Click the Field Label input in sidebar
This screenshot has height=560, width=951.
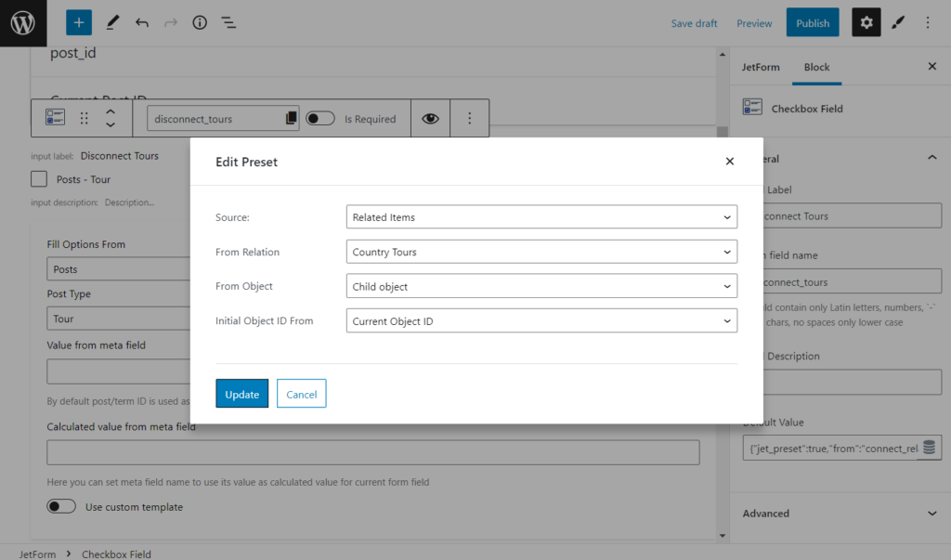[x=853, y=216]
